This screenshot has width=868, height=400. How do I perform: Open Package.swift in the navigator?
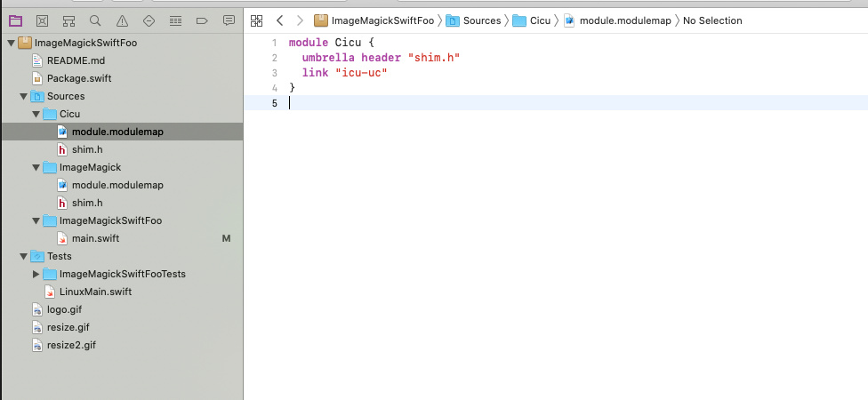(79, 78)
